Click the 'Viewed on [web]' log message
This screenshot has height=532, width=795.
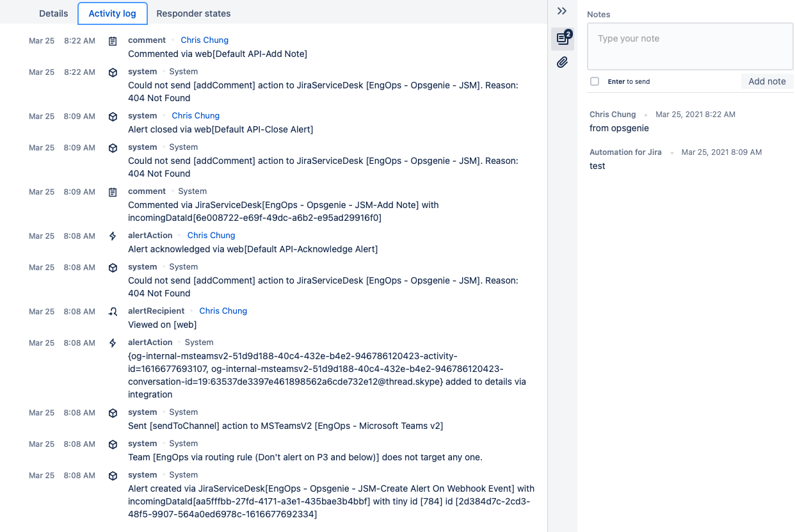(x=163, y=325)
